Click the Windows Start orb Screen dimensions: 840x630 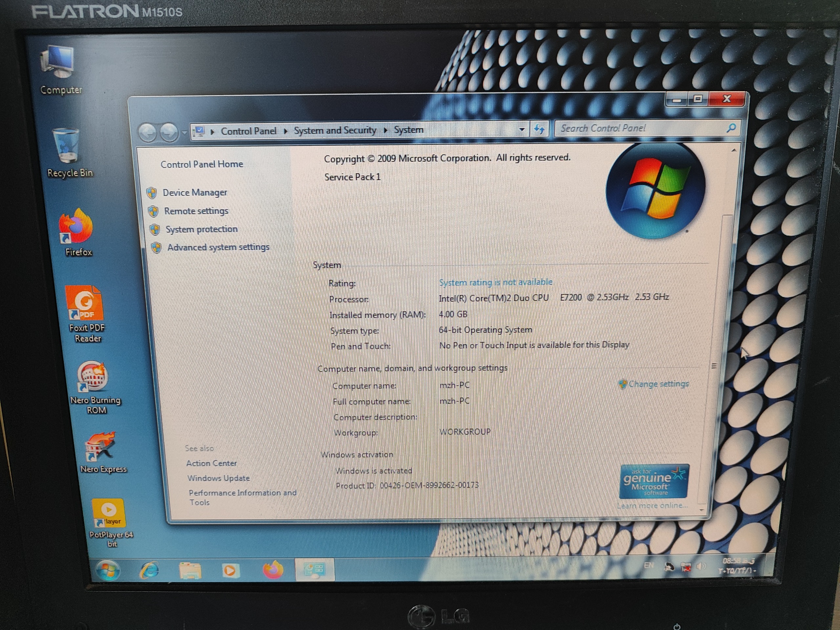pyautogui.click(x=108, y=570)
